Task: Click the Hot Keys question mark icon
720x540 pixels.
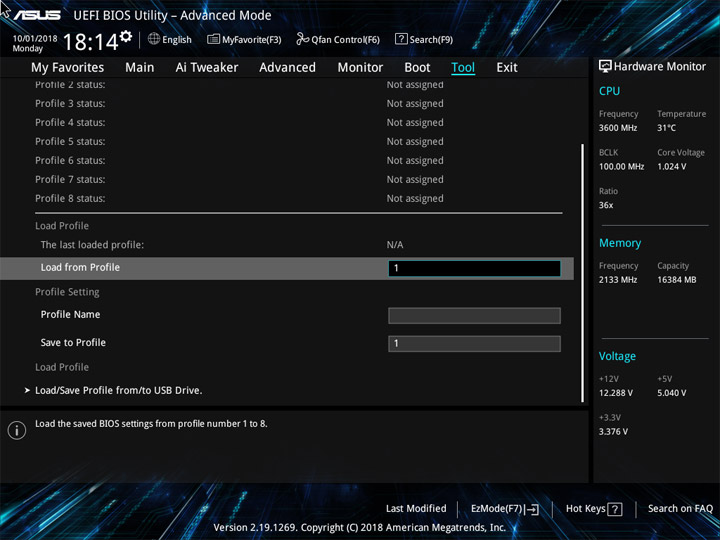Action: point(615,509)
